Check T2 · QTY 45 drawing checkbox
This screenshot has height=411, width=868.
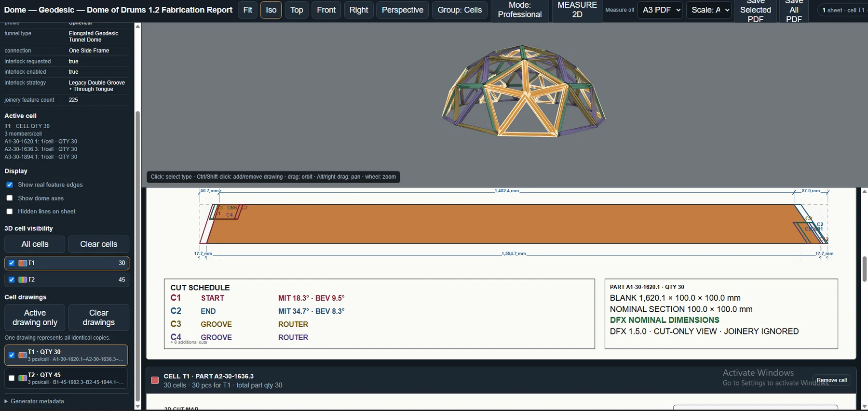(12, 378)
